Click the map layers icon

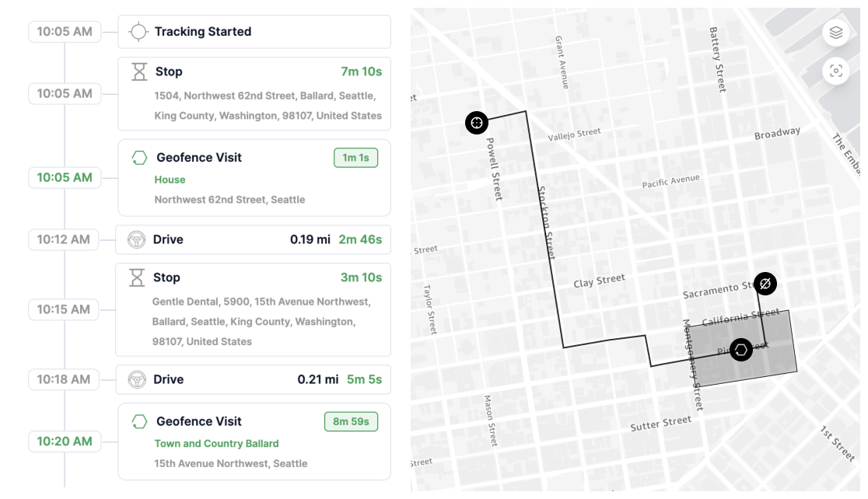click(x=836, y=33)
